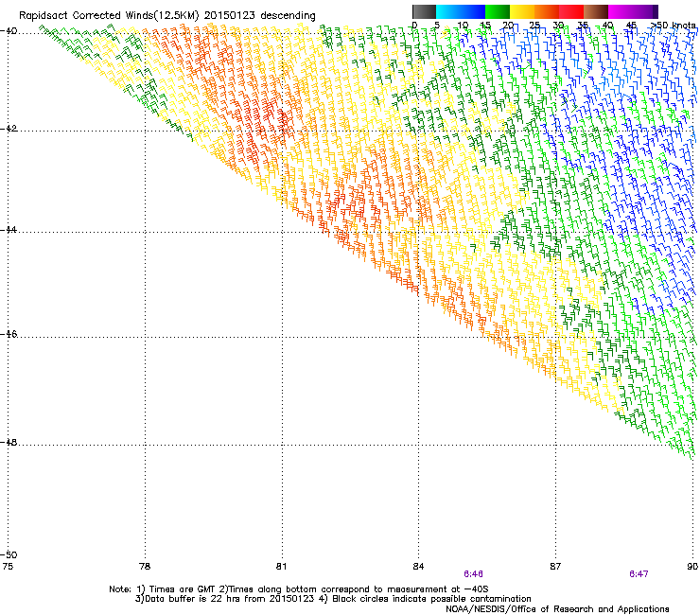This screenshot has width=700, height=615.
Task: Click the longitude label '87'
Action: pos(555,567)
